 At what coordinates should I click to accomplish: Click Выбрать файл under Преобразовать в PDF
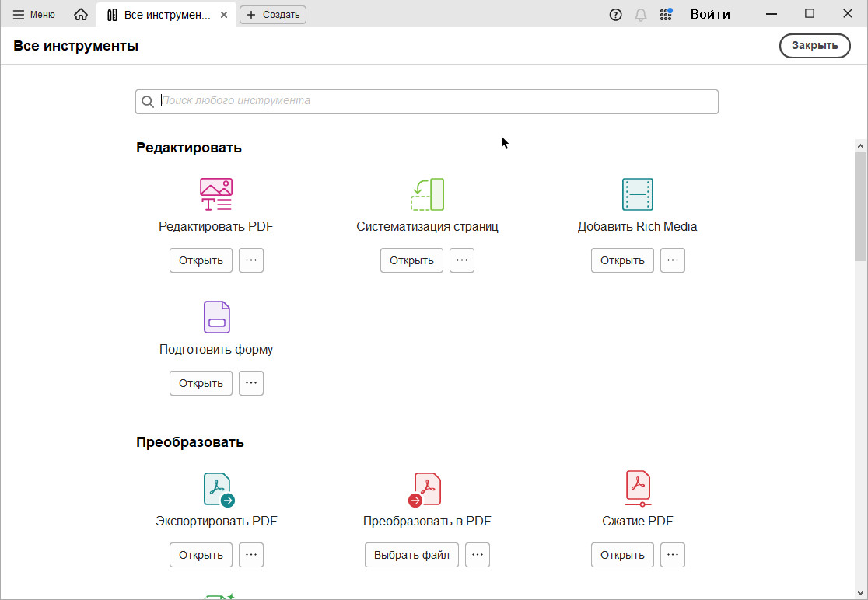pos(411,555)
